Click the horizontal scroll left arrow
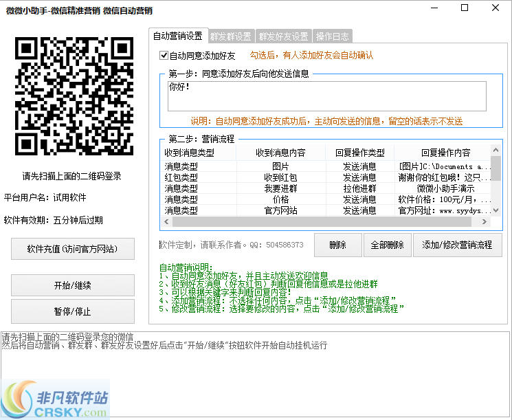Image resolution: width=512 pixels, height=420 pixels. [166, 222]
